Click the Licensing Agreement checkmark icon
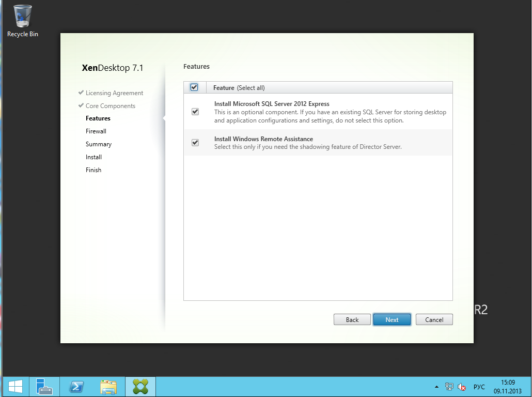Screen dimensions: 532x397 point(81,93)
